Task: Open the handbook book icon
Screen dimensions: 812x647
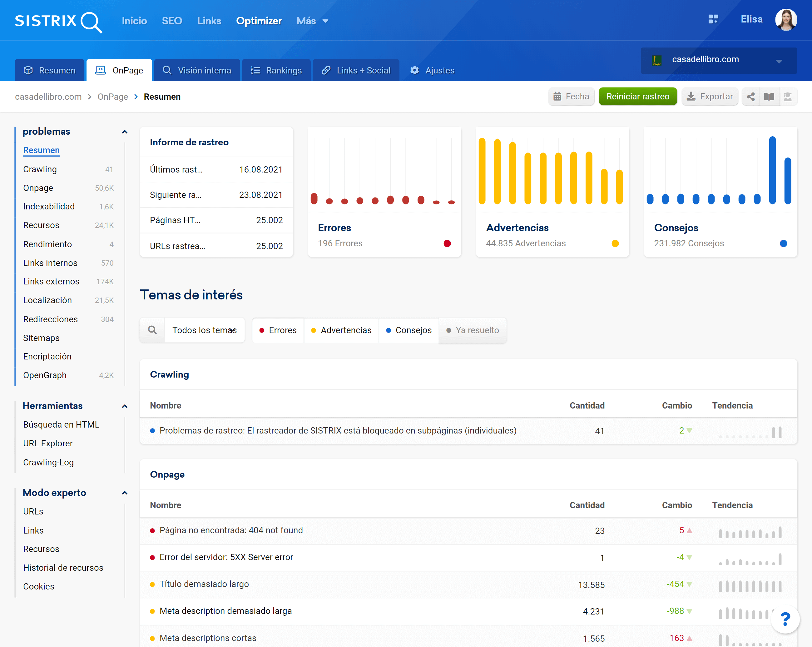Action: (x=769, y=97)
